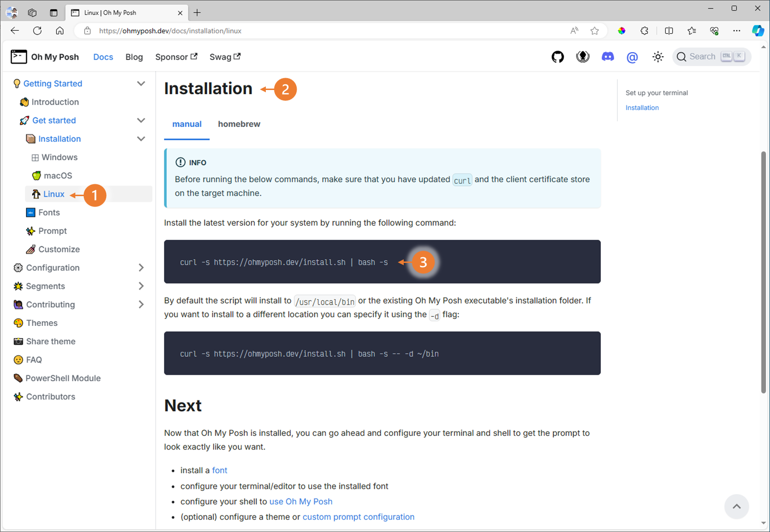Image resolution: width=770 pixels, height=532 pixels.
Task: Open the colorful circle extension icon
Action: [x=622, y=31]
